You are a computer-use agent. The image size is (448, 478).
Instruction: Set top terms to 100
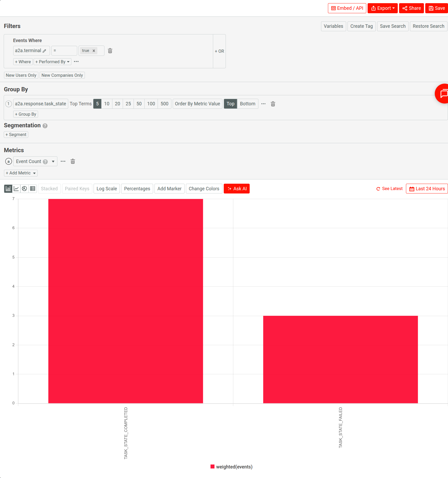151,104
